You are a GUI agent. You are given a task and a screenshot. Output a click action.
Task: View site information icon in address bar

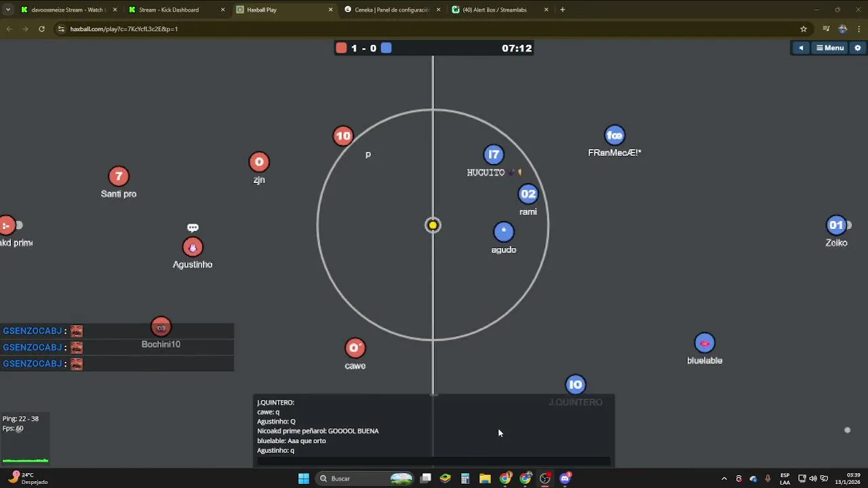(61, 28)
